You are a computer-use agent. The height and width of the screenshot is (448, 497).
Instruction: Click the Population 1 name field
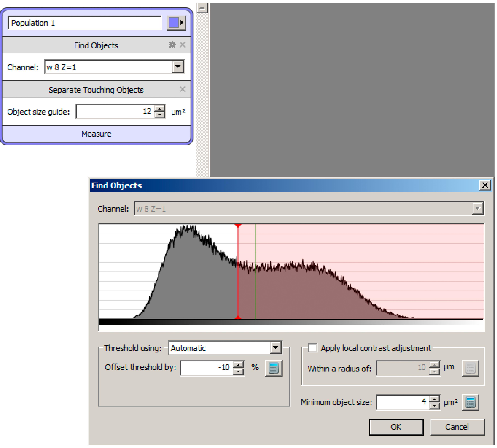85,23
